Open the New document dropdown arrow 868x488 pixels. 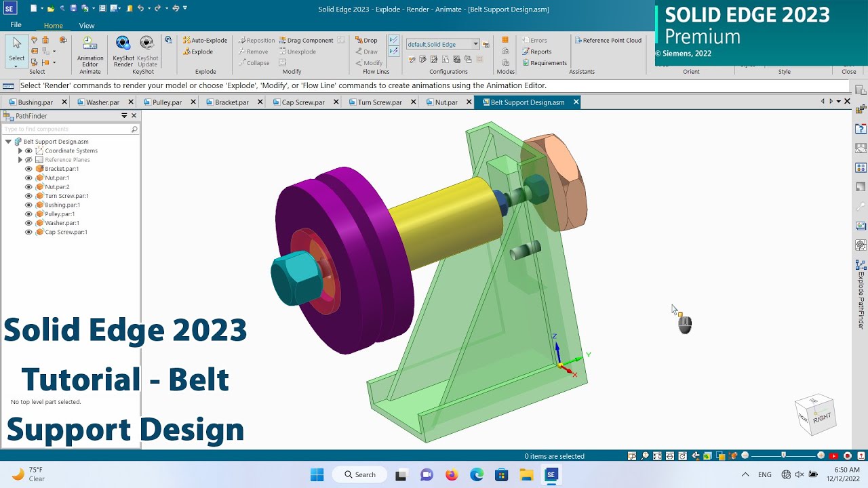(x=42, y=8)
